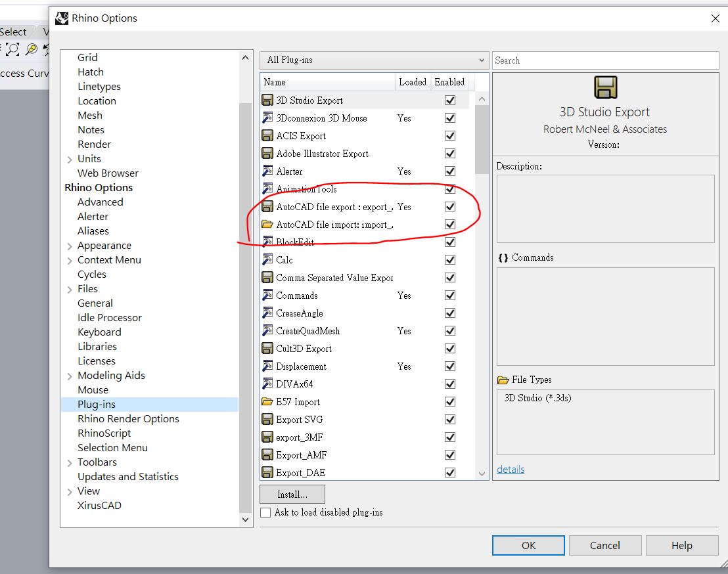Enable Ask to load disabled plug-ins

(x=265, y=513)
